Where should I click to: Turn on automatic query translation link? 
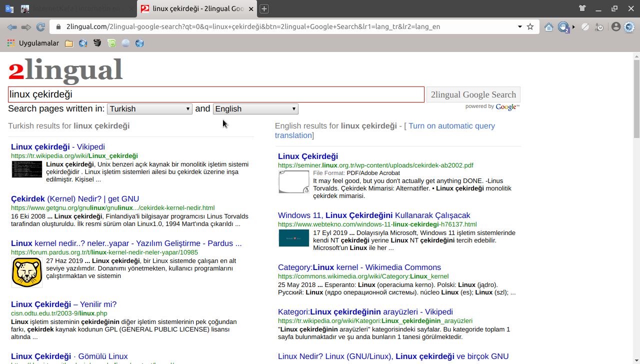pyautogui.click(x=385, y=130)
